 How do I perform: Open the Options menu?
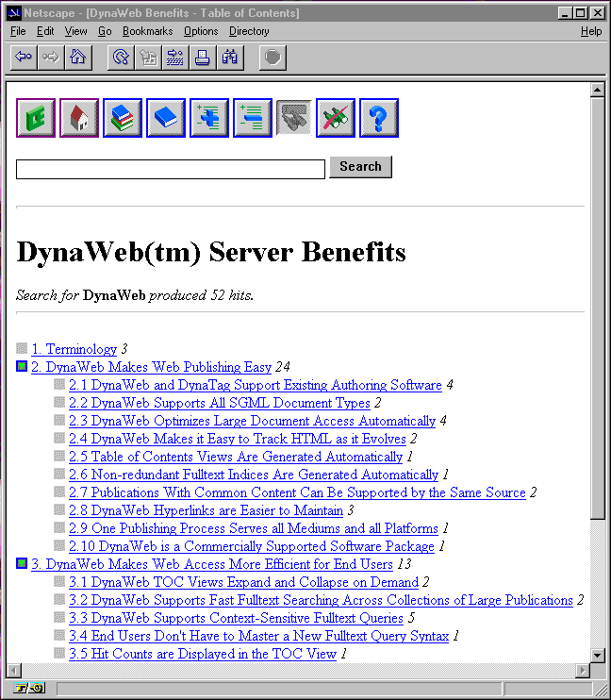[201, 31]
